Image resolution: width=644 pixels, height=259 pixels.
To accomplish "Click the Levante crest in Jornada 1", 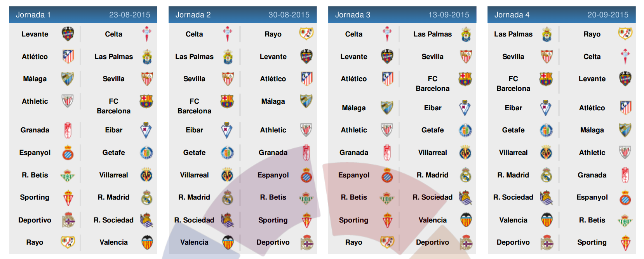I will point(68,34).
